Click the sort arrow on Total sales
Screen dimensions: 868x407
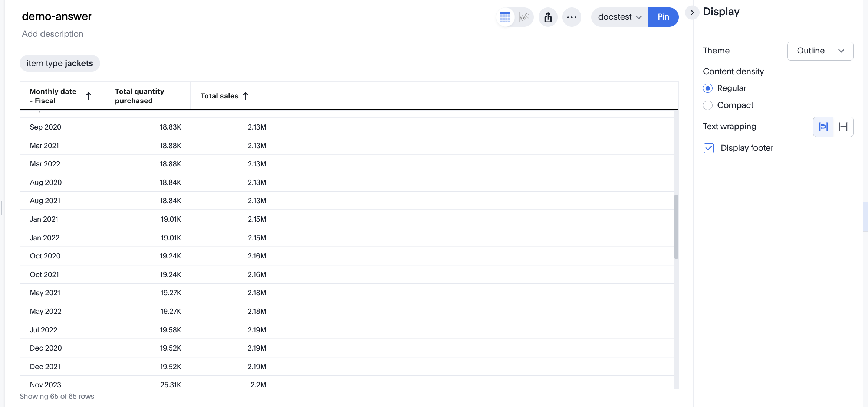(x=246, y=95)
